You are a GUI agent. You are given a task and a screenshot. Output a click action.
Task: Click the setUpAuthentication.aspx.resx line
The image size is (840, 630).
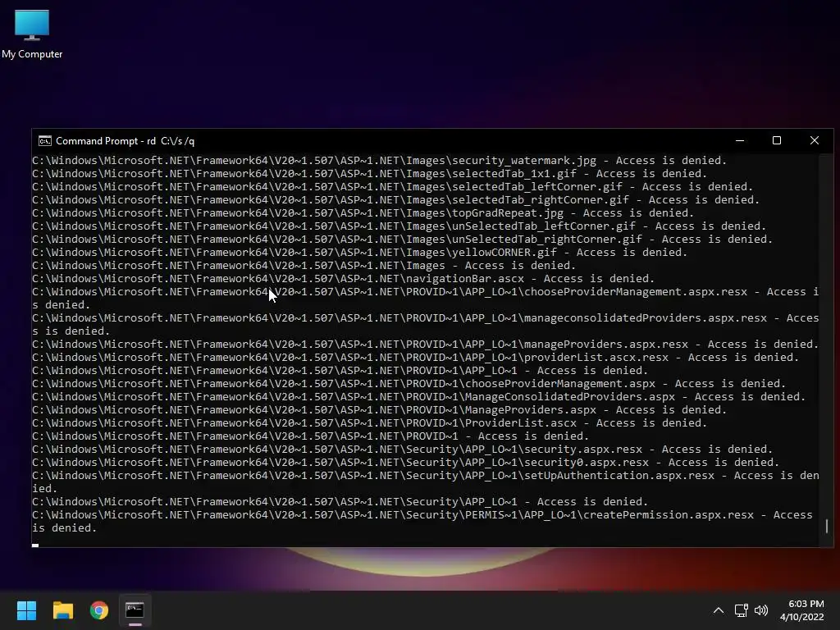(x=426, y=482)
